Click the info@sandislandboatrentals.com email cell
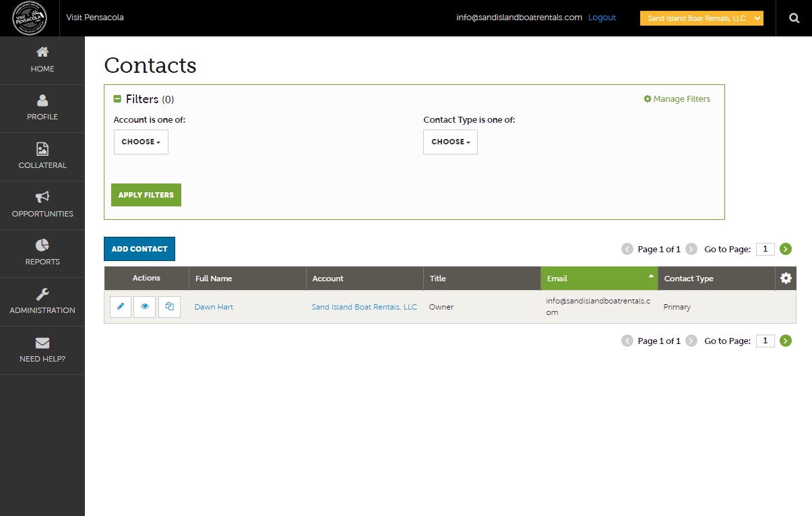The image size is (812, 516). click(x=598, y=307)
